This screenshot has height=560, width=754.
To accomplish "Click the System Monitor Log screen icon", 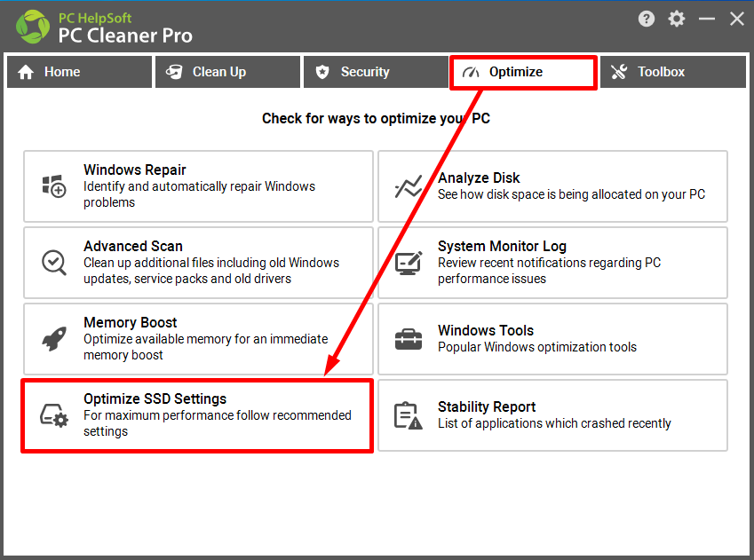I will [409, 263].
